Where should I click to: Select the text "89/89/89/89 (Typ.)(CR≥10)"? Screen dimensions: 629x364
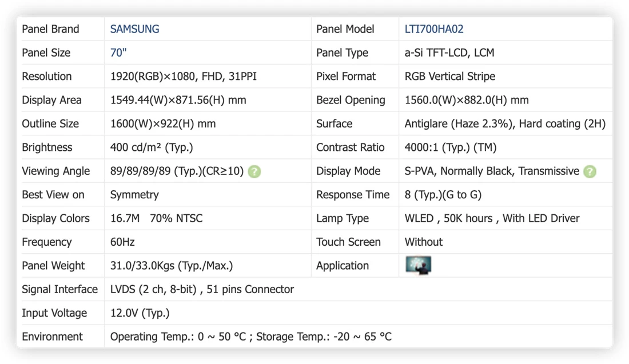(x=177, y=171)
